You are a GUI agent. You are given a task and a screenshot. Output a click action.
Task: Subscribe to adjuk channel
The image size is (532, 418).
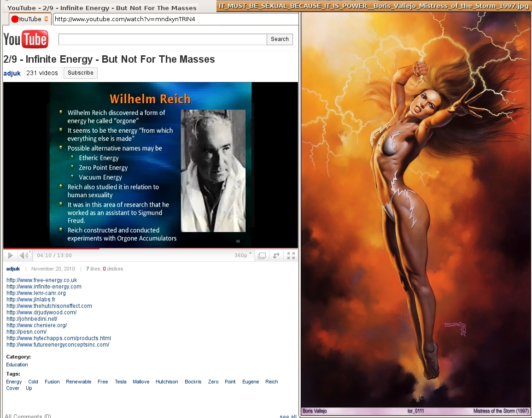tap(81, 73)
